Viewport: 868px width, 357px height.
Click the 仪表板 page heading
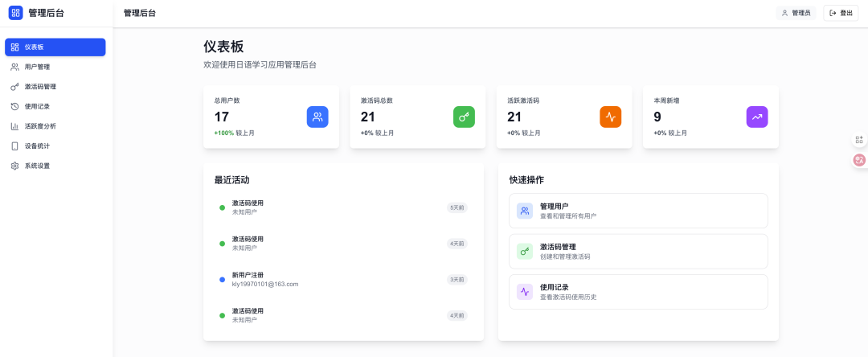[223, 47]
